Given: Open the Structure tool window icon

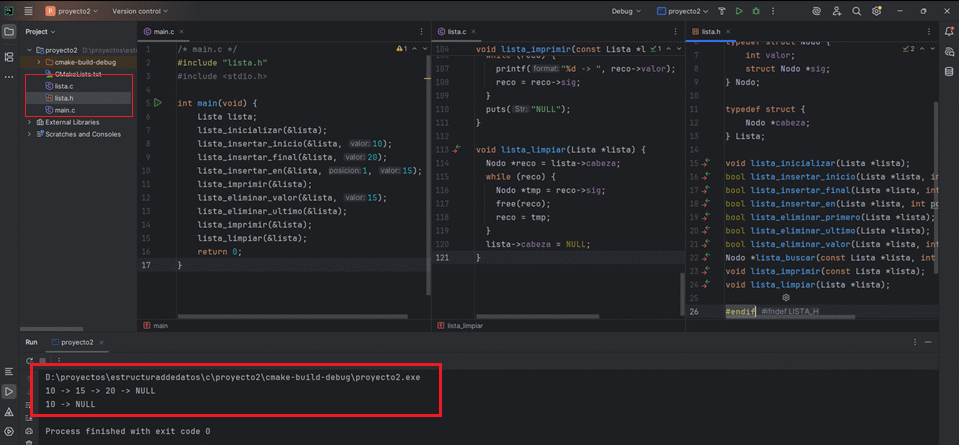Looking at the screenshot, I should click(x=9, y=57).
